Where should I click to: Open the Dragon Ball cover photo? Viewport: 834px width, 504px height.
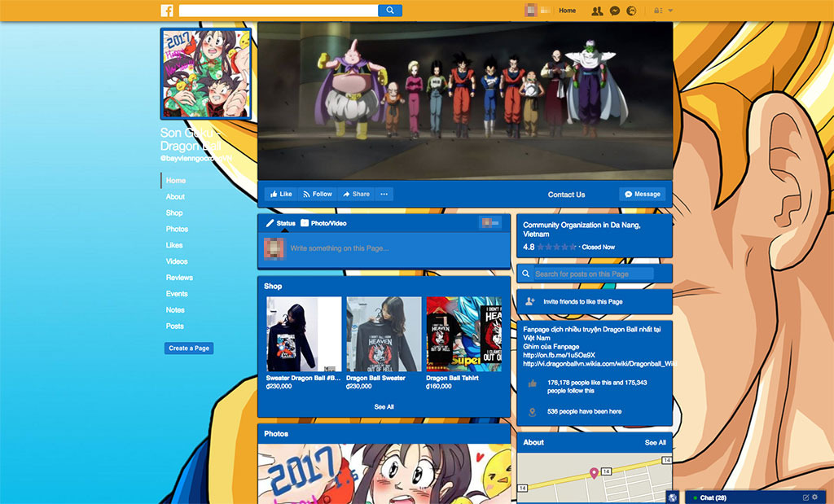(x=465, y=100)
